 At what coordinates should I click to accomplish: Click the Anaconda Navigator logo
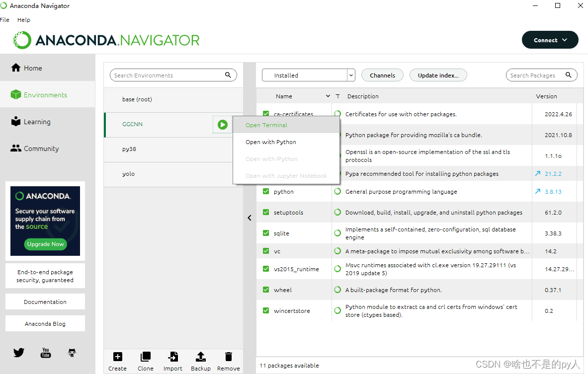(x=106, y=40)
